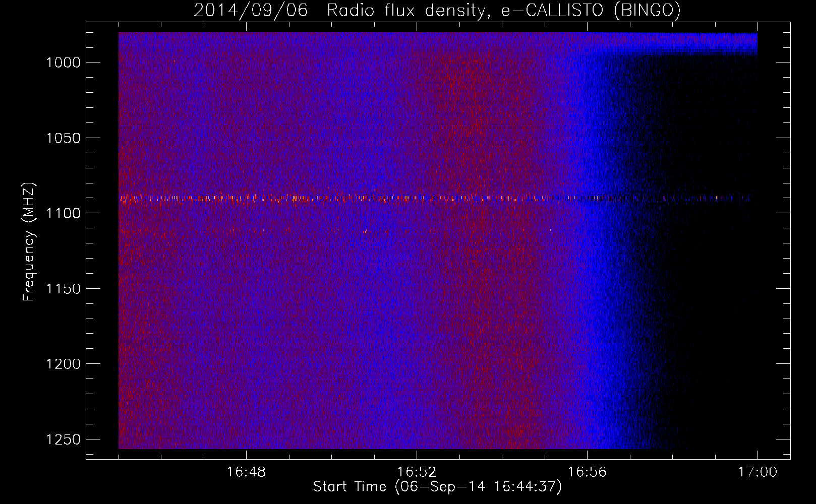Click the bright horizontal emission line near 1090 MHz
This screenshot has width=816, height=504.
(435, 198)
